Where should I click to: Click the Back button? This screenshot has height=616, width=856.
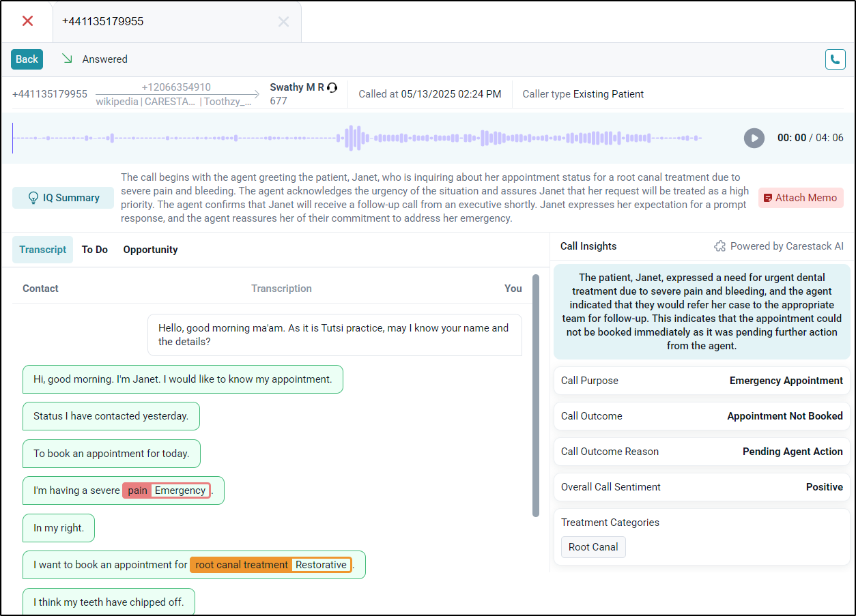tap(26, 59)
